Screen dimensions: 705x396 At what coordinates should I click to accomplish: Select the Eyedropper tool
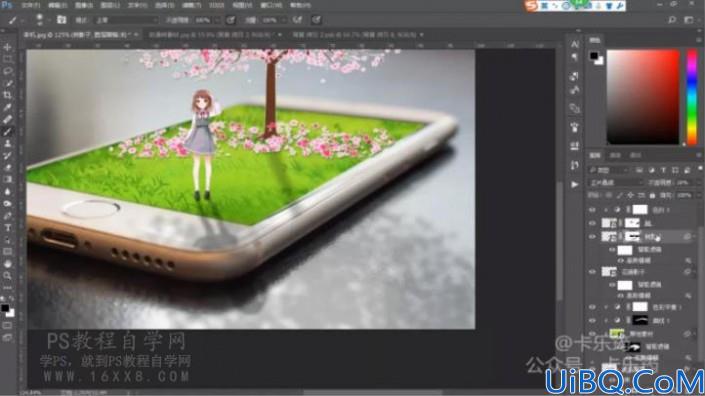point(8,107)
